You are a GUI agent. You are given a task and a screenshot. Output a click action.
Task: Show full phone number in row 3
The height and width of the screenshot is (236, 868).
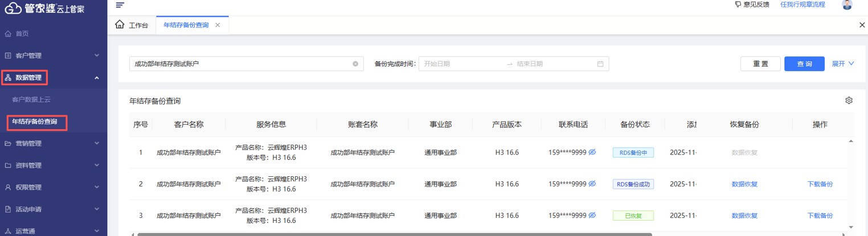592,216
